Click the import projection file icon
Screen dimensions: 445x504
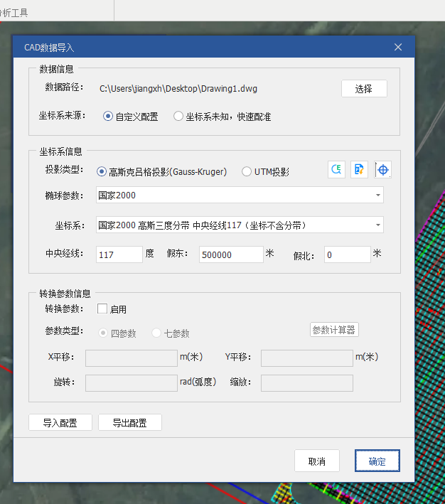[360, 170]
